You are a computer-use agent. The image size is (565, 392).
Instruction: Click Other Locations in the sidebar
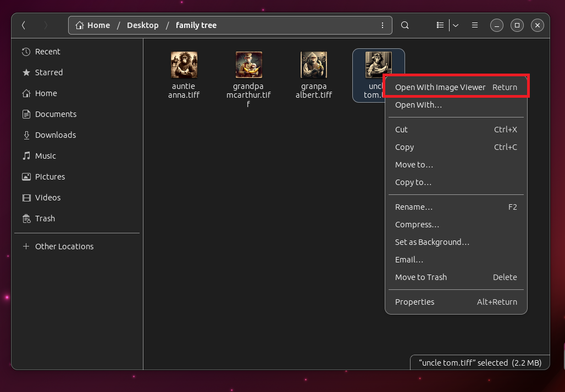[64, 246]
